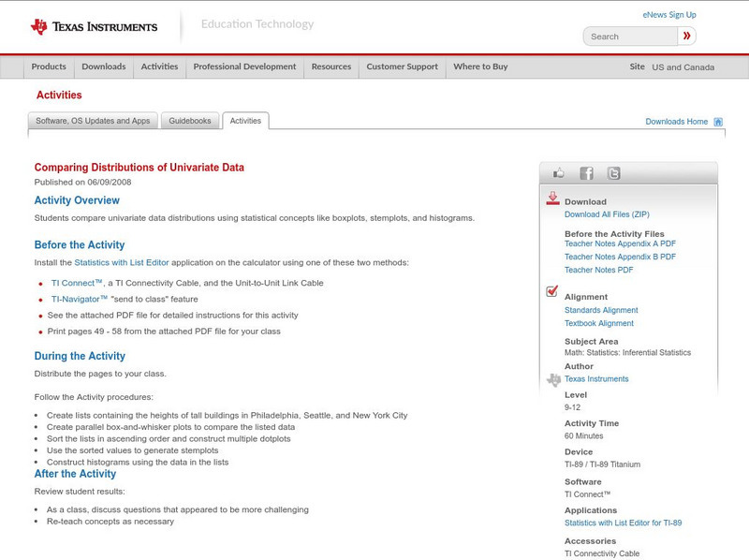
Task: Click the red Download arrow icon
Action: 552,199
